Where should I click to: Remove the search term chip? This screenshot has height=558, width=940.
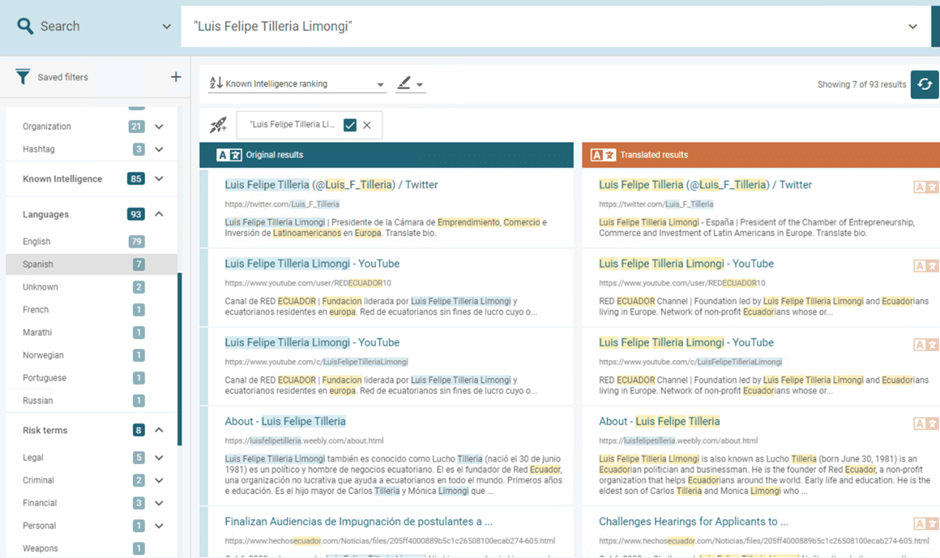[x=367, y=125]
